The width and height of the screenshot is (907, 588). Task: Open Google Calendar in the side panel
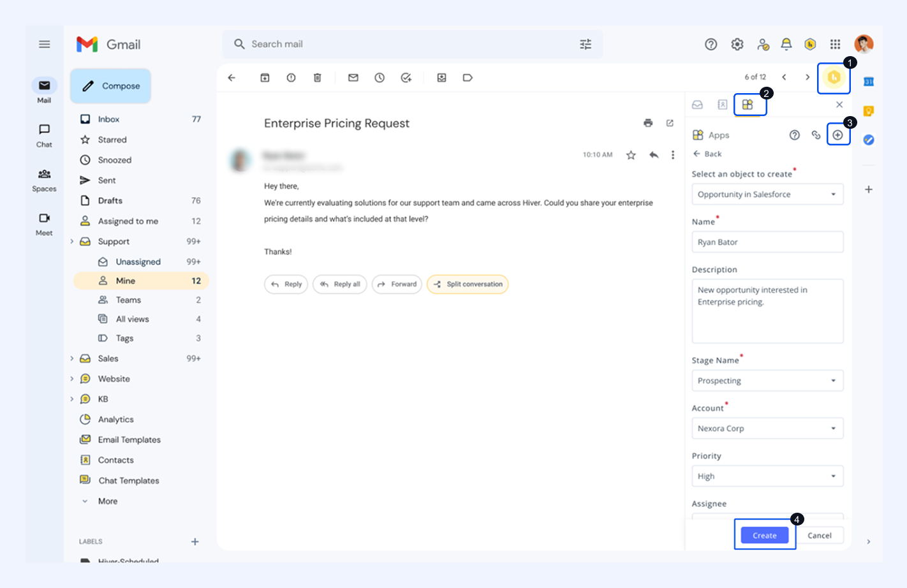(x=868, y=82)
